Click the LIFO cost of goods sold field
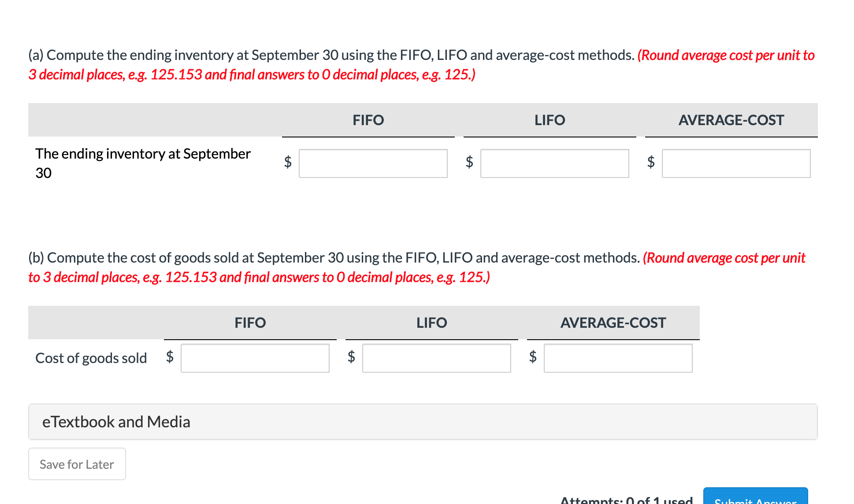Viewport: 854px width, 504px height. (x=436, y=358)
